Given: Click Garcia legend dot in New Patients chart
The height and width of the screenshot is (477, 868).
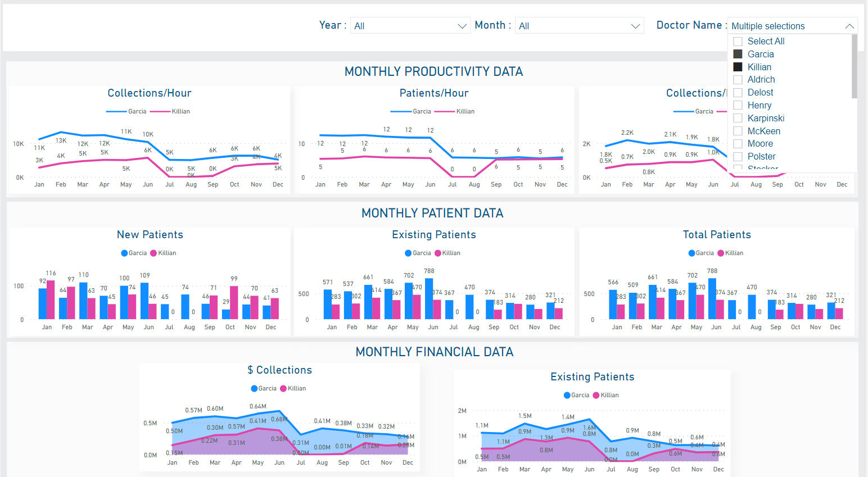Looking at the screenshot, I should (x=124, y=253).
